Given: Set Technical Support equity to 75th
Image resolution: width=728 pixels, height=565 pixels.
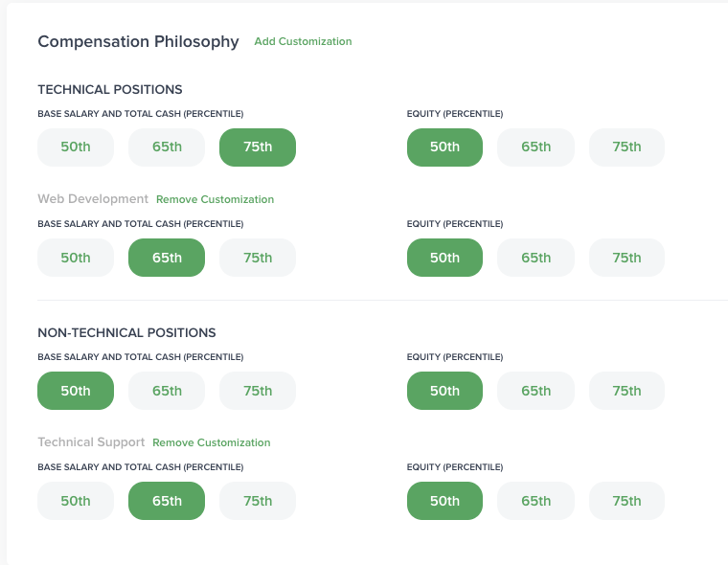Looking at the screenshot, I should [x=627, y=501].
